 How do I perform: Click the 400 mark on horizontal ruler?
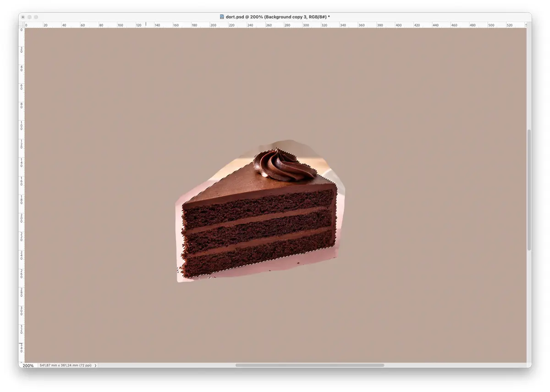point(398,25)
